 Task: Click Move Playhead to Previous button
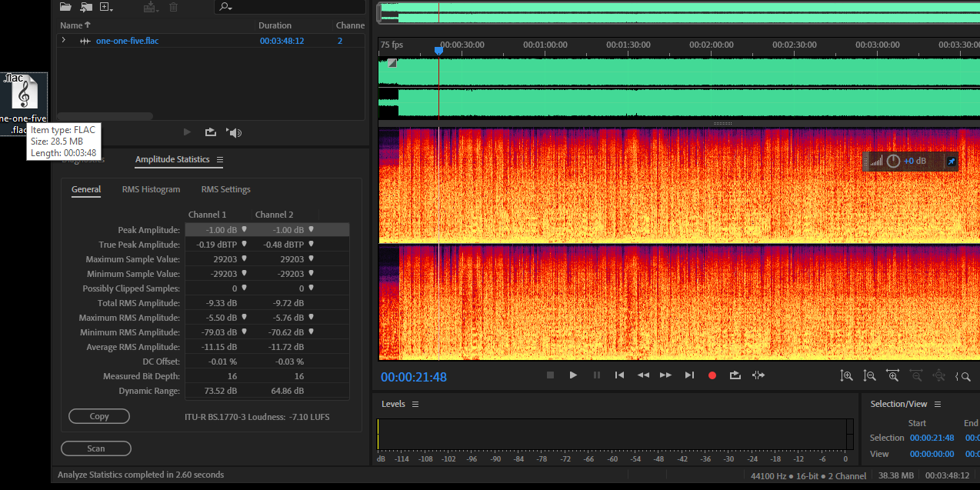619,375
